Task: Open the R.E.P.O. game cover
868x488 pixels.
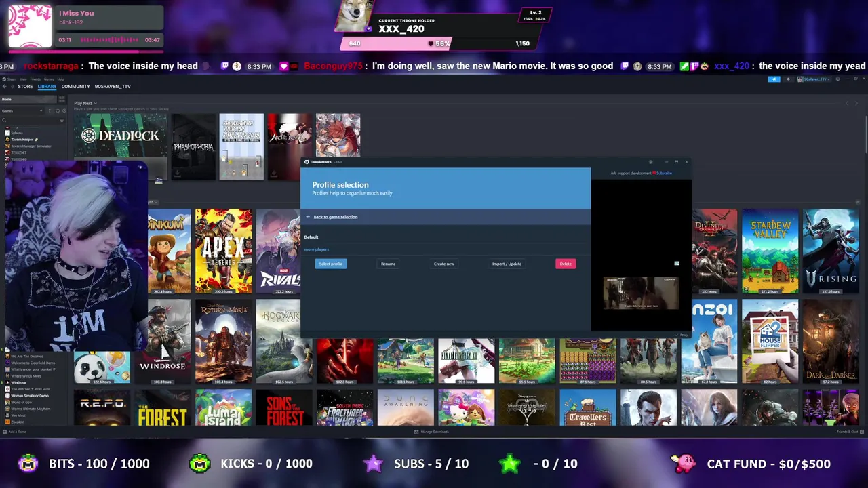Action: (102, 407)
